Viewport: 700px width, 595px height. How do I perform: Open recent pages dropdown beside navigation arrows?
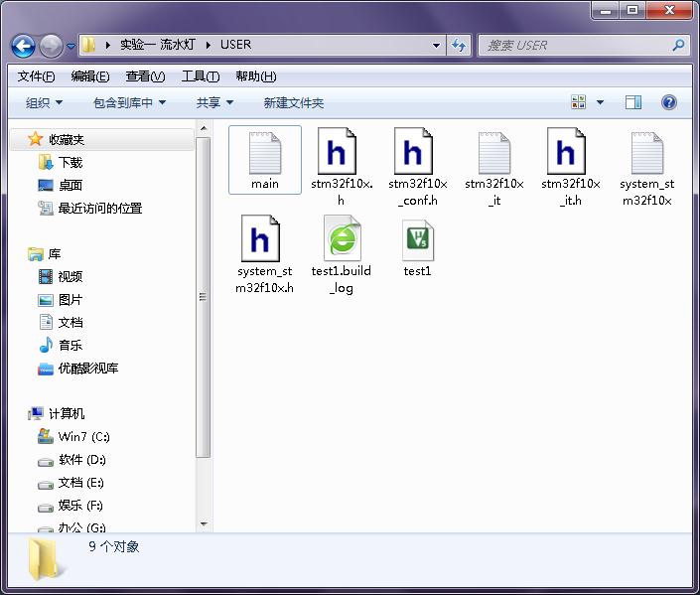(x=70, y=46)
